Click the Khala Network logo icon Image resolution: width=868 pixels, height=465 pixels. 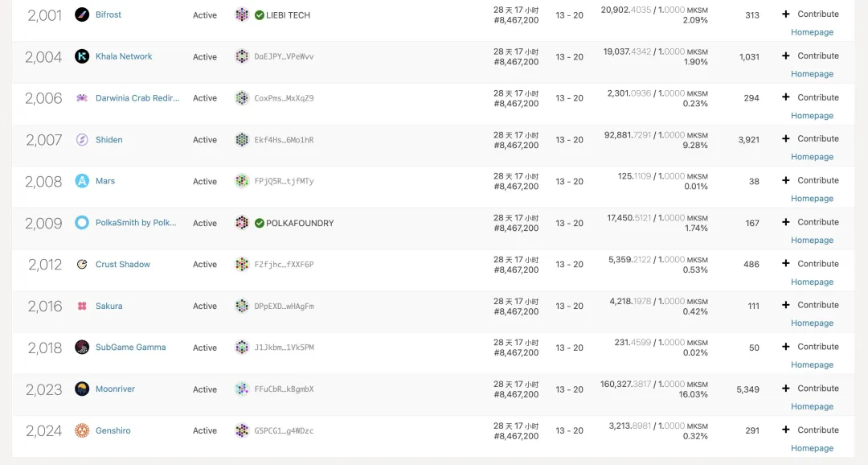[x=82, y=56]
